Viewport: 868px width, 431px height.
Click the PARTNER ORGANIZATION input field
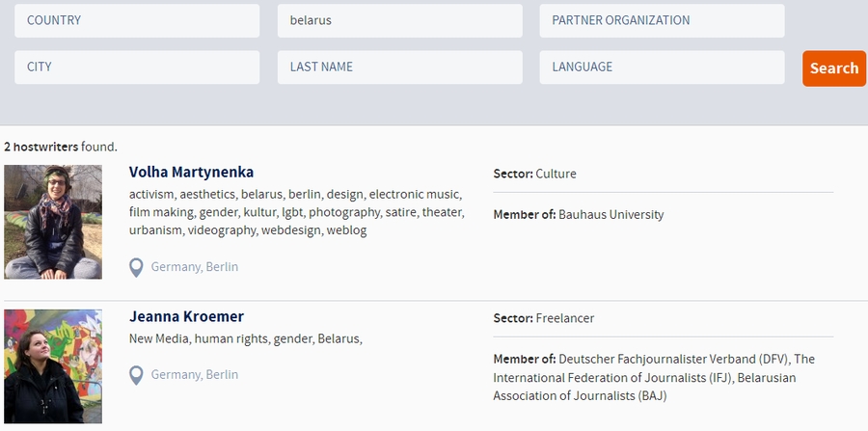tap(662, 20)
